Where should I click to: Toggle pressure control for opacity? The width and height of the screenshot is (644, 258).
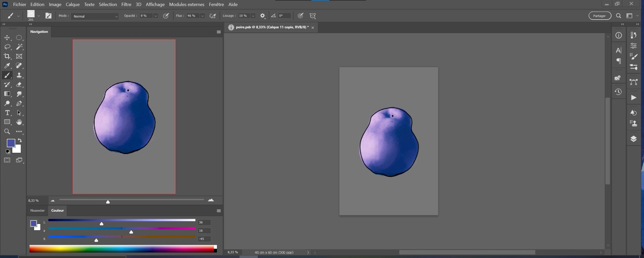(166, 16)
